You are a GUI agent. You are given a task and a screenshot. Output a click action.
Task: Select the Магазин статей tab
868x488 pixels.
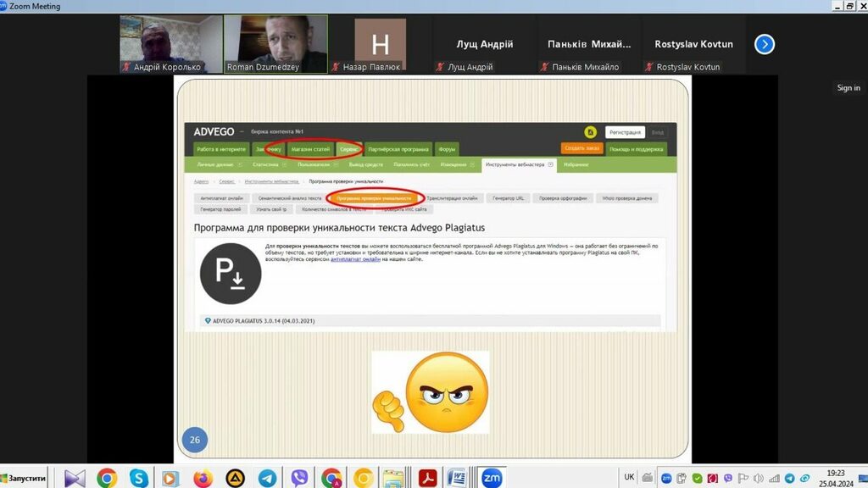coord(309,148)
